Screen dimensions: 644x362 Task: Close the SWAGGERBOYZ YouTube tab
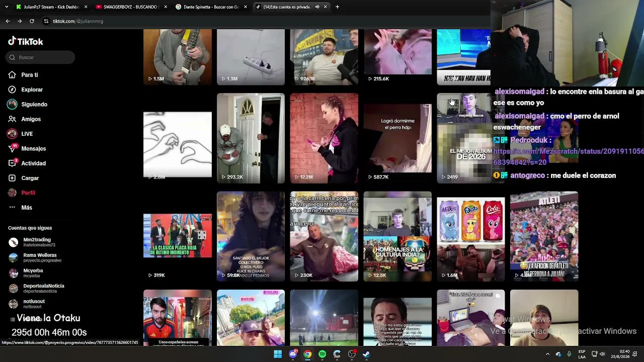(166, 7)
